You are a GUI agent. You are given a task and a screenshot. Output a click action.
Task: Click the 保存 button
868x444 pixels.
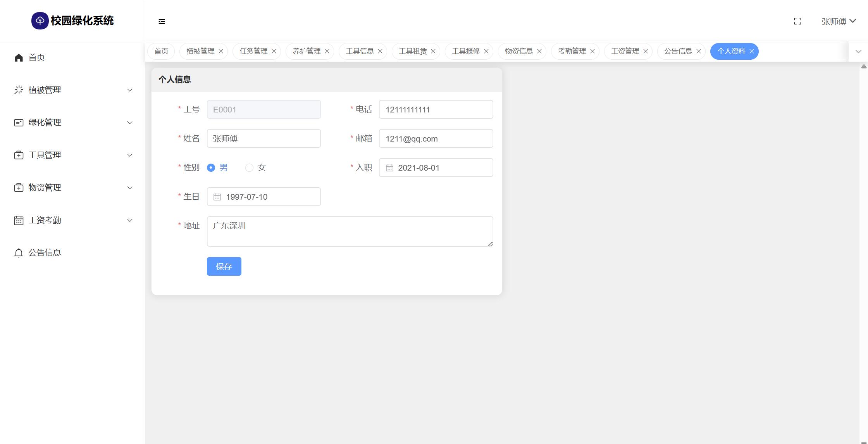coord(224,266)
